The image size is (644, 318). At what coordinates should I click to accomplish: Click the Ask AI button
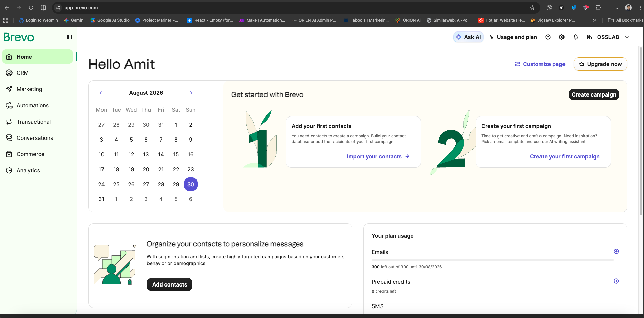tap(468, 37)
